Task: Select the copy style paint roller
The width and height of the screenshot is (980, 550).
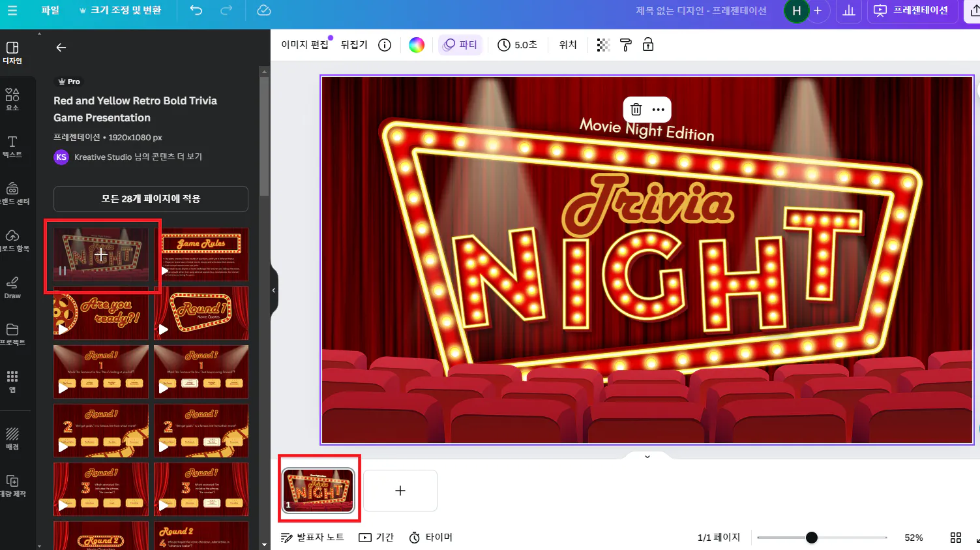Action: pos(626,45)
